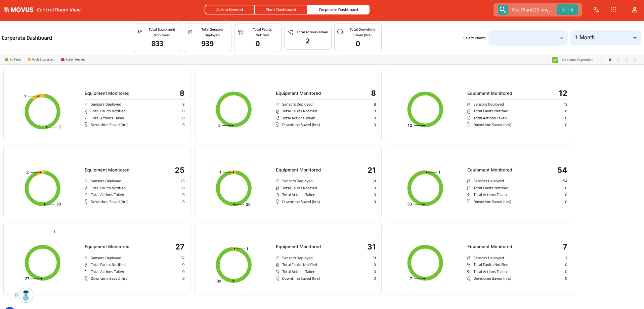Expand the Select Plants chevron

561,38
